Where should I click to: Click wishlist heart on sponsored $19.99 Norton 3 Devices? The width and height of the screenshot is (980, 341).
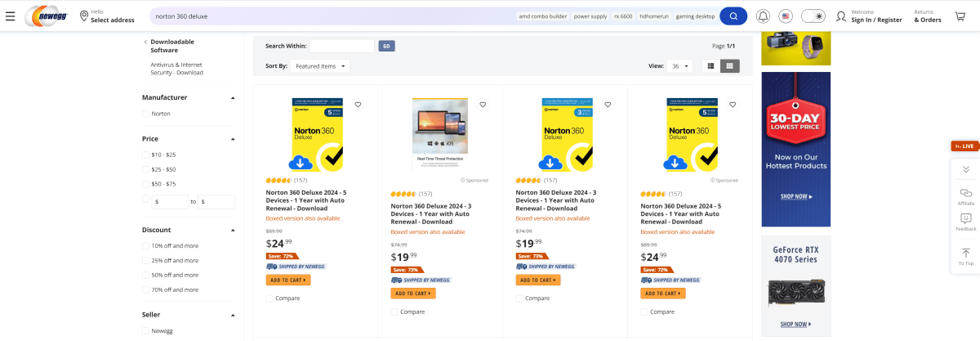(x=483, y=105)
